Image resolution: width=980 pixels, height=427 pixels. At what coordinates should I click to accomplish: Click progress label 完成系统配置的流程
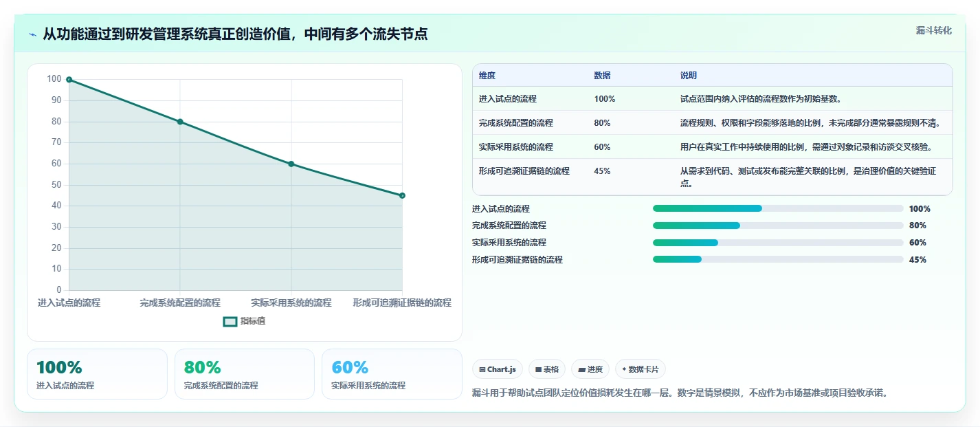509,226
